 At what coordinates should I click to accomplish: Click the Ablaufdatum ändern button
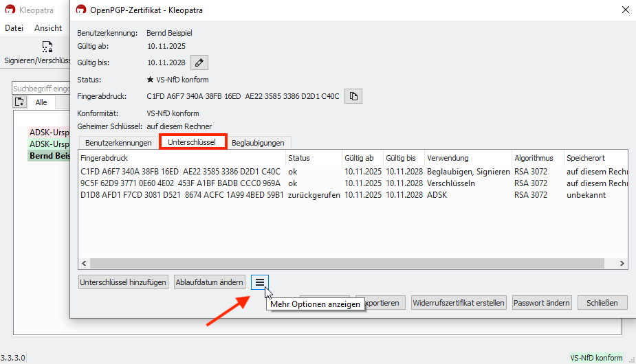(210, 282)
